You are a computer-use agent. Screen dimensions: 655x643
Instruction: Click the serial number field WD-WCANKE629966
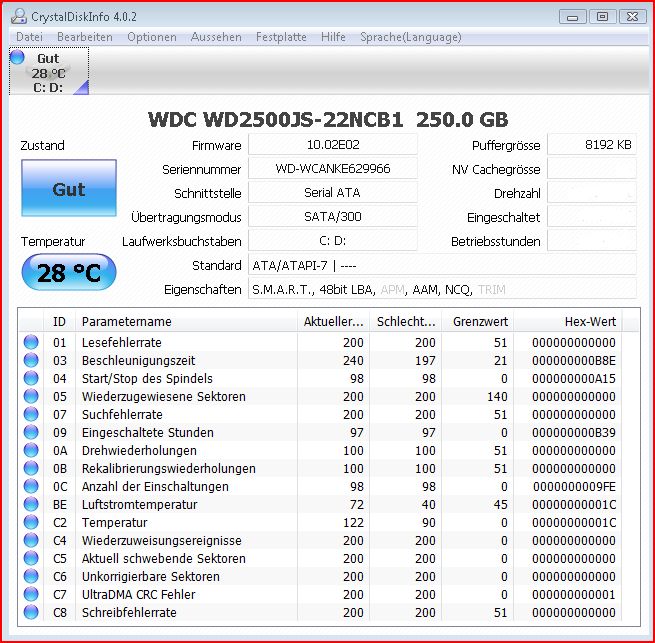pyautogui.click(x=333, y=169)
